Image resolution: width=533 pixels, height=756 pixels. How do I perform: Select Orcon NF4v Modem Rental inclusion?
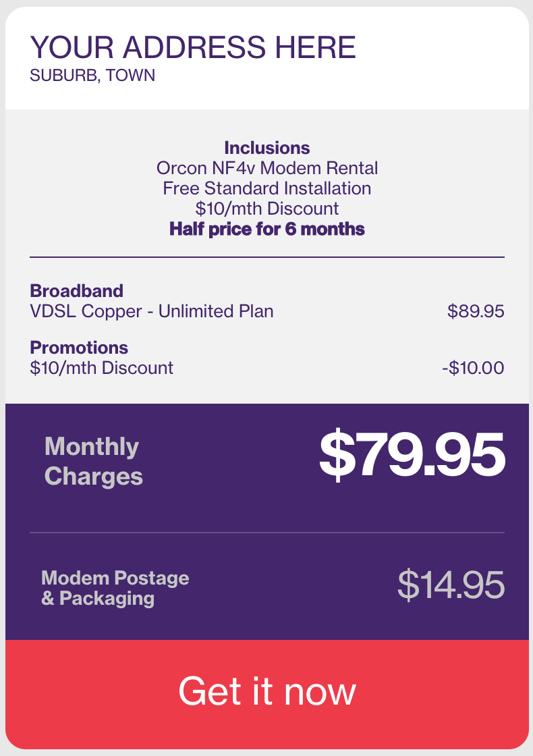click(x=267, y=168)
